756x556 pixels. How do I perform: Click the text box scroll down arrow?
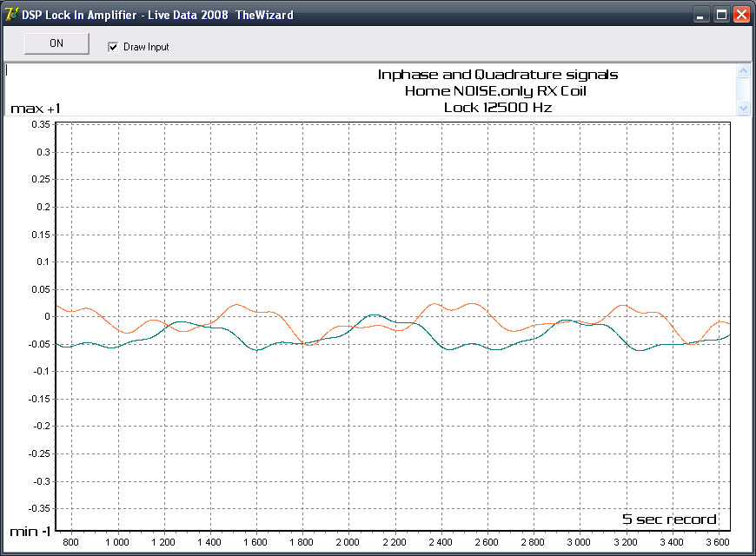coord(744,108)
